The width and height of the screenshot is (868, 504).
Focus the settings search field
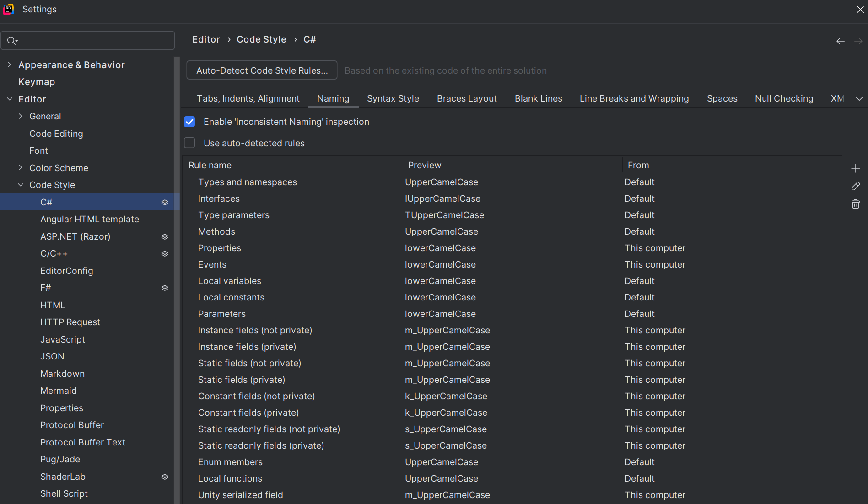[92, 41]
